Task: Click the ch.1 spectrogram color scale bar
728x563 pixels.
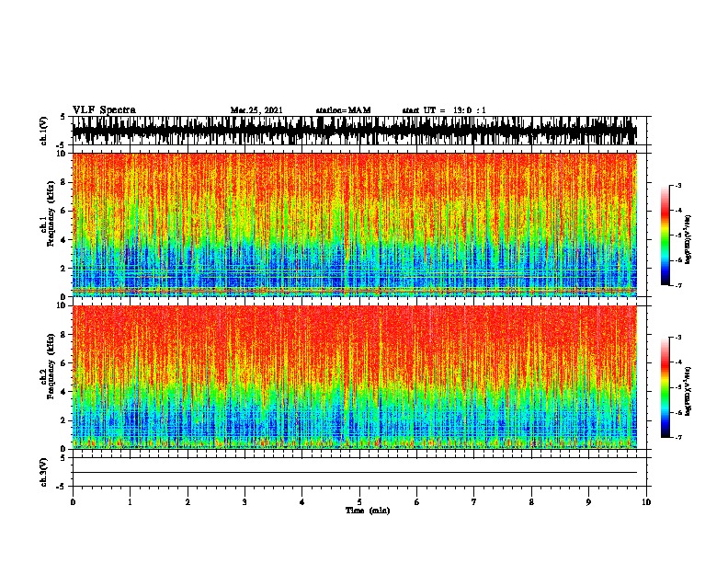Action: (x=665, y=236)
